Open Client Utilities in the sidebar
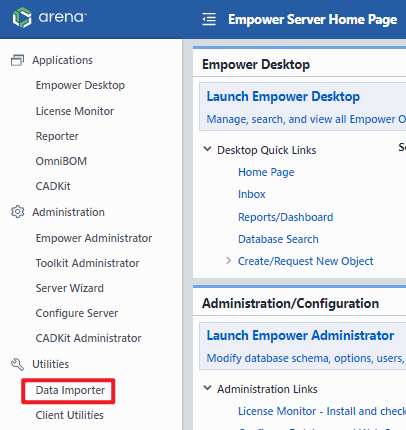 (x=70, y=415)
